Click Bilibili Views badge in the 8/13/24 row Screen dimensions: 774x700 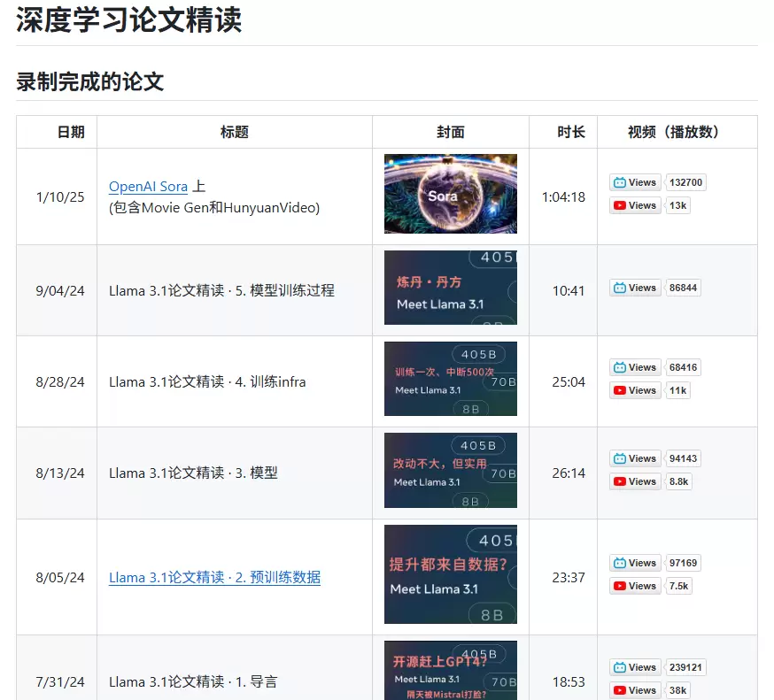tap(635, 458)
